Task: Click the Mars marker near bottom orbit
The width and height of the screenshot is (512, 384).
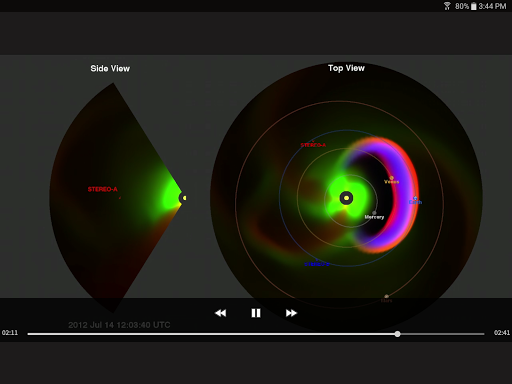Action: point(386,296)
